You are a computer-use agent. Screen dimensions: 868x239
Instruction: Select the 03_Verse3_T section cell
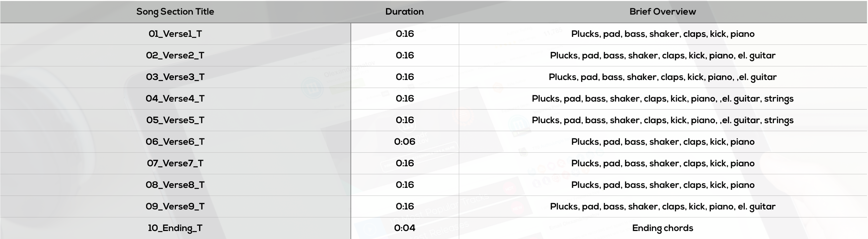pos(175,77)
